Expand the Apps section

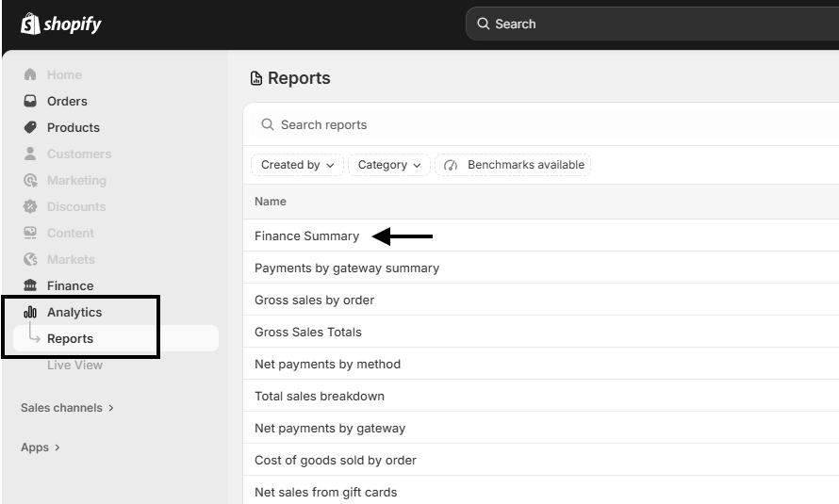41,447
